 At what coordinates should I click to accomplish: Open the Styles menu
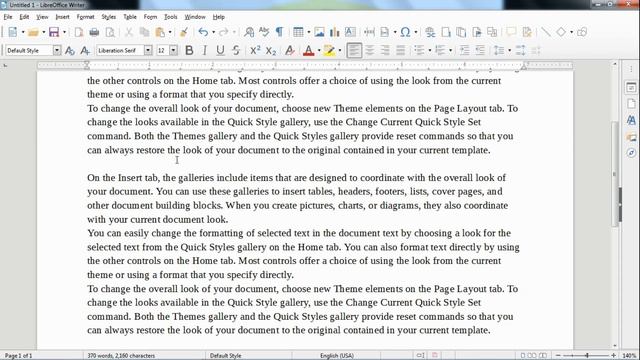pos(108,17)
